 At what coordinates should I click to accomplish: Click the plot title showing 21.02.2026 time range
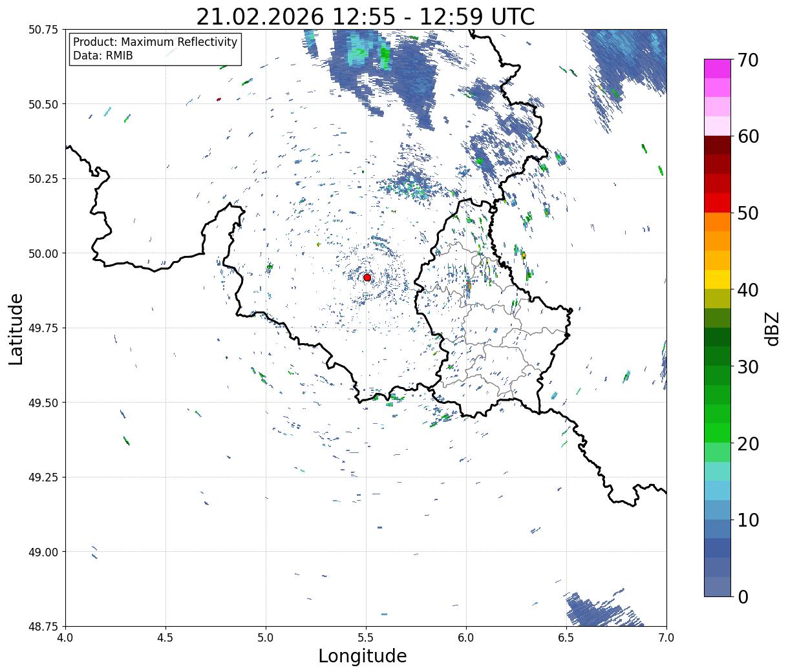365,16
